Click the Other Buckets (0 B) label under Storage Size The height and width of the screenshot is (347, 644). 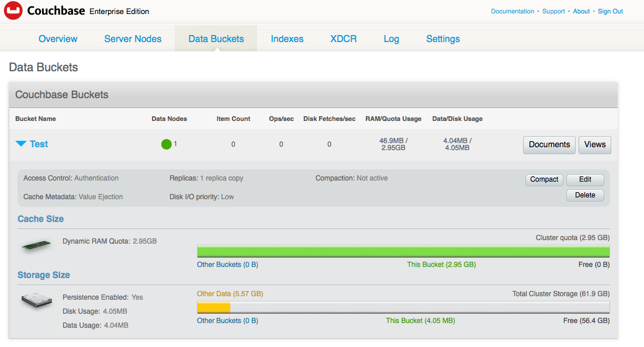point(227,321)
